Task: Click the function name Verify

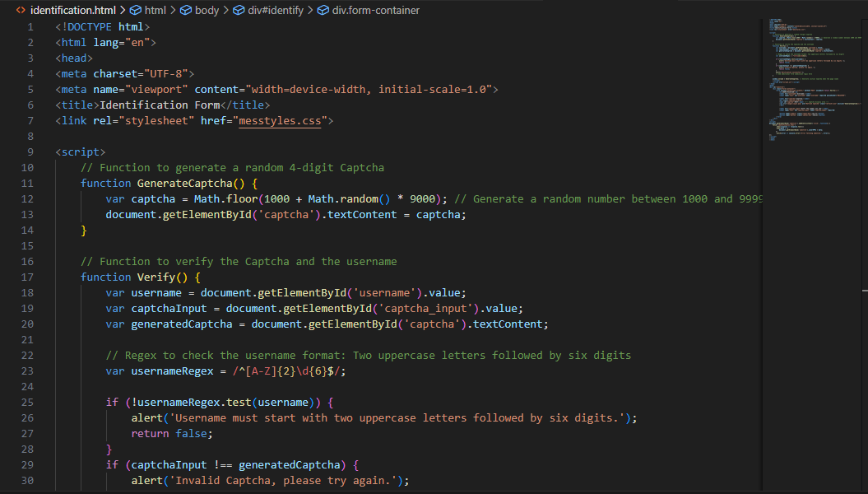Action: [x=156, y=277]
